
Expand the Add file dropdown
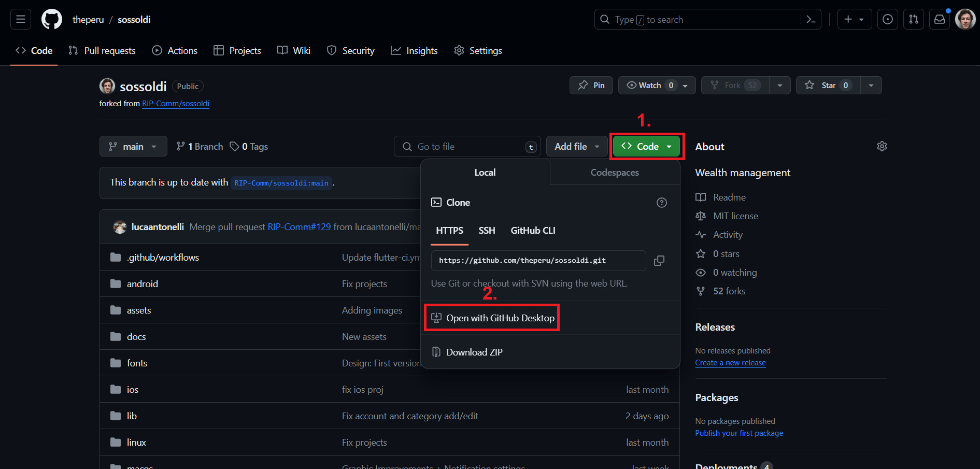point(577,147)
